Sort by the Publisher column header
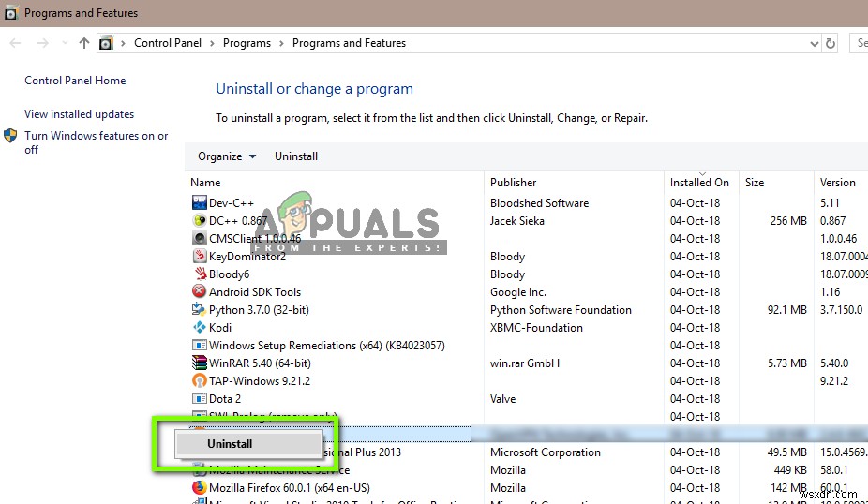The width and height of the screenshot is (868, 504). click(513, 182)
